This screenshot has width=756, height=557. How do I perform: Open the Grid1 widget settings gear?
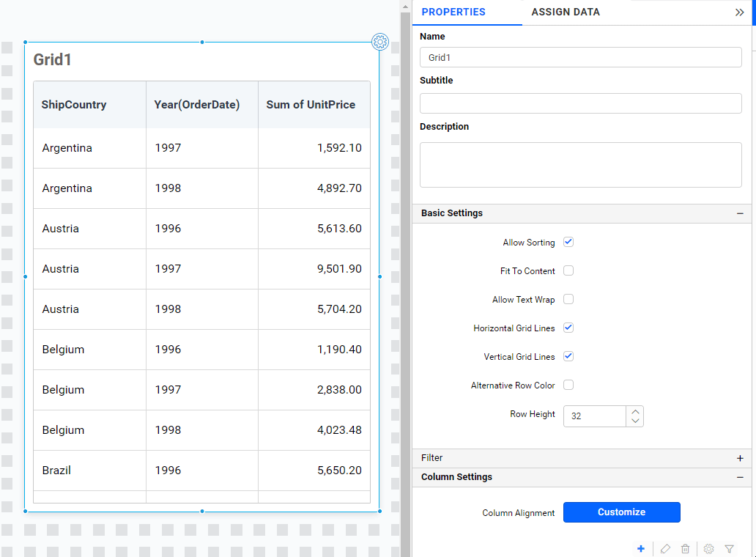coord(380,42)
